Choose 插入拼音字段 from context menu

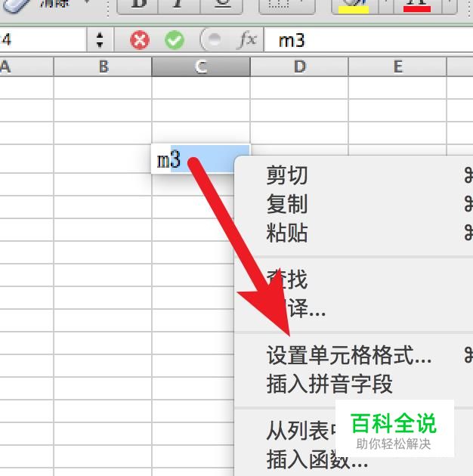354,384
